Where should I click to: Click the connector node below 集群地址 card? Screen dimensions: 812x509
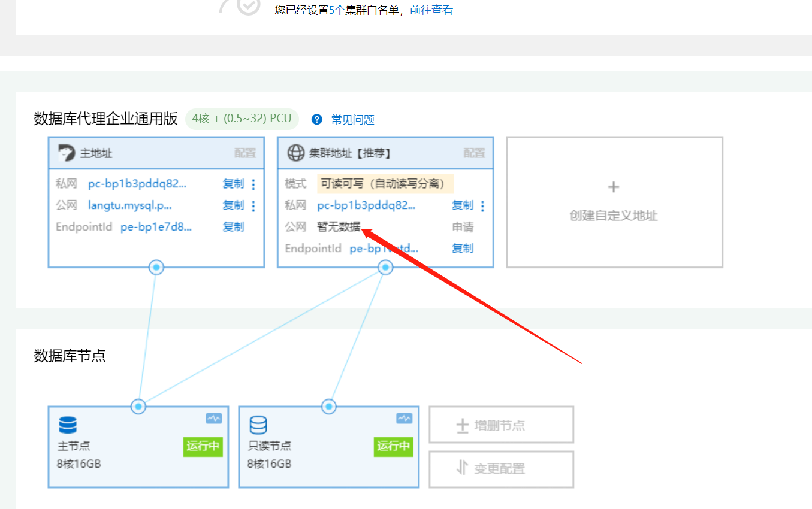385,268
